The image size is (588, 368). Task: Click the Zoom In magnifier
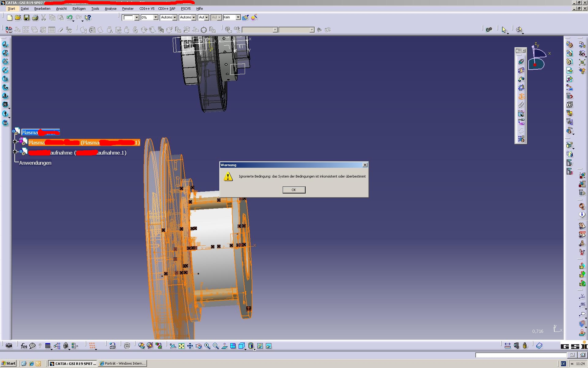pyautogui.click(x=207, y=346)
